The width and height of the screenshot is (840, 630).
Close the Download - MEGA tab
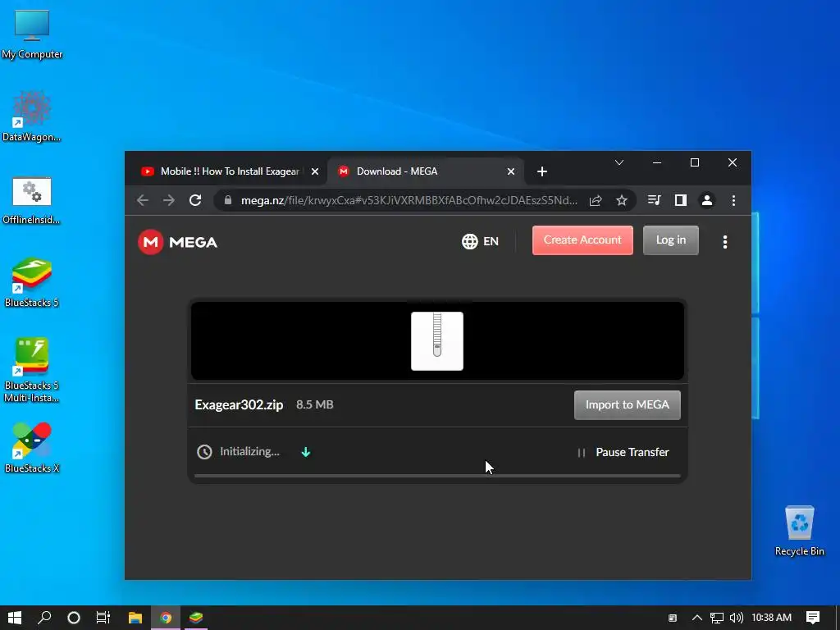[x=510, y=171]
